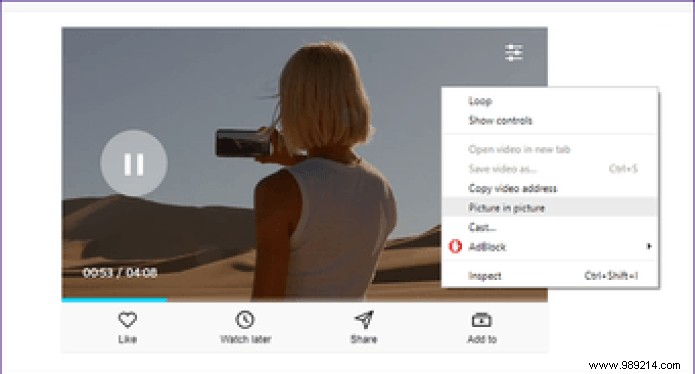The height and width of the screenshot is (374, 695).
Task: Click the blue video progress bar
Action: point(114,300)
